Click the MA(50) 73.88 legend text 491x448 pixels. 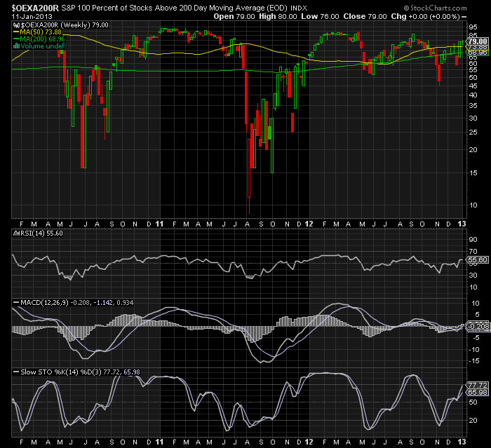[41, 32]
